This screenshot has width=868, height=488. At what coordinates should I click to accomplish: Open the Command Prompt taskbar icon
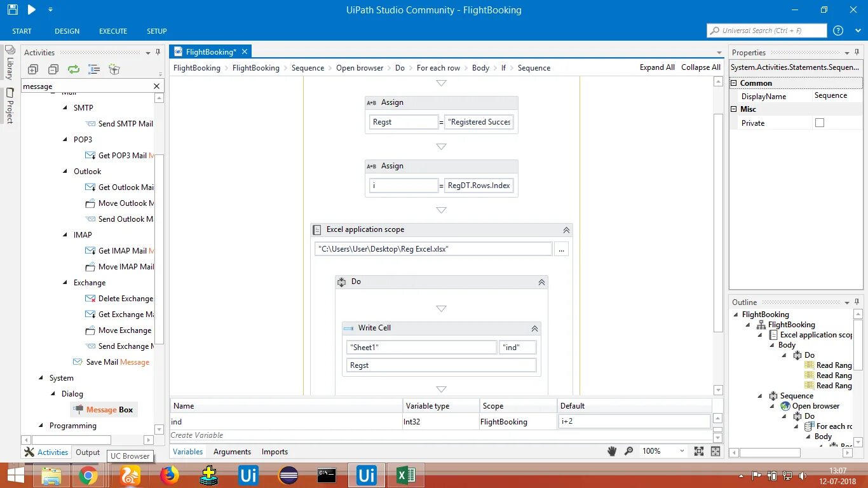point(327,475)
